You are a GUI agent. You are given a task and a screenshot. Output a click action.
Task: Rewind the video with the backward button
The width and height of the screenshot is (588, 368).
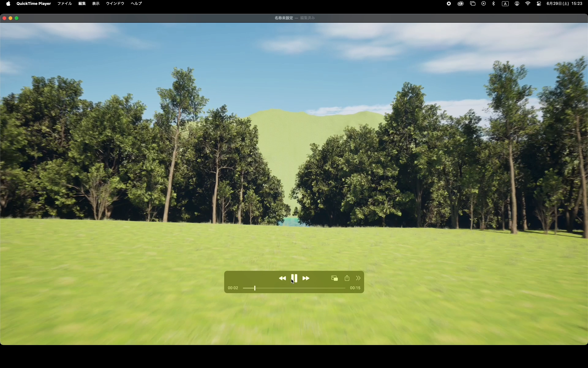point(282,278)
